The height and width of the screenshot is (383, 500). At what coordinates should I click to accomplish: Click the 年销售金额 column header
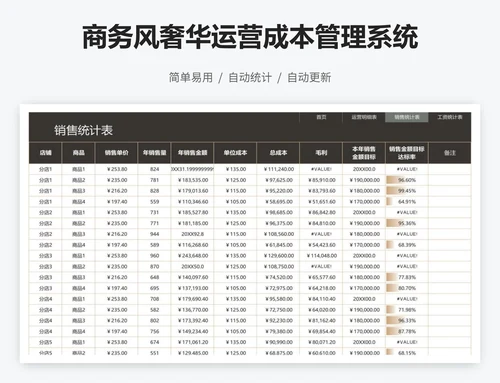pyautogui.click(x=193, y=153)
